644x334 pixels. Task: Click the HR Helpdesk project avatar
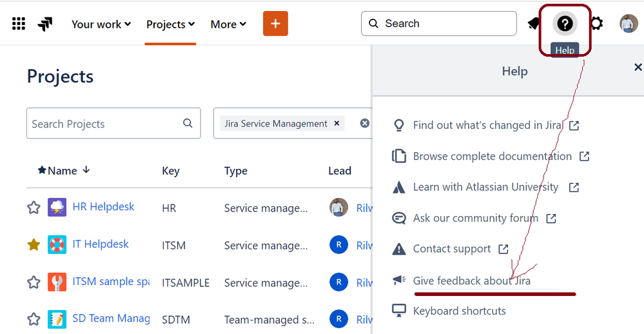(57, 208)
